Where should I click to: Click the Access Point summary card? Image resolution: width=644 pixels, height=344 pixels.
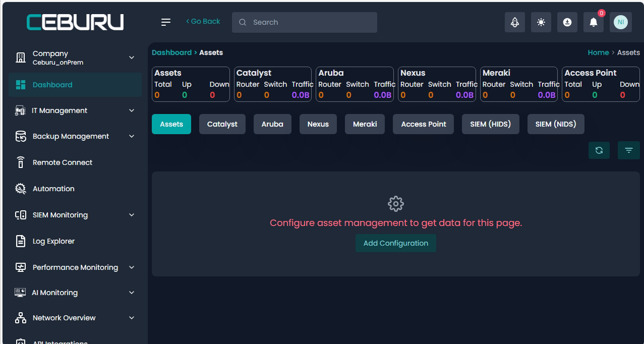601,84
